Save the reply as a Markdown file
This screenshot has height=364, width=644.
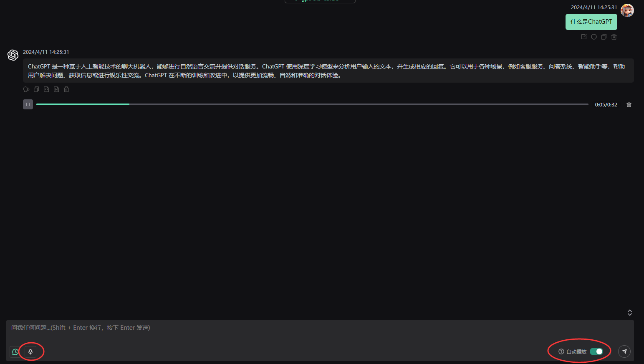point(56,89)
